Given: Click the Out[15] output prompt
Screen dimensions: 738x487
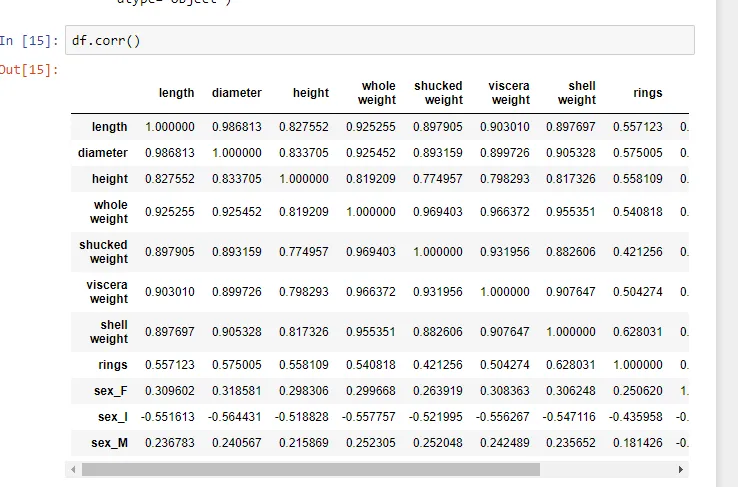Looking at the screenshot, I should pyautogui.click(x=29, y=70).
